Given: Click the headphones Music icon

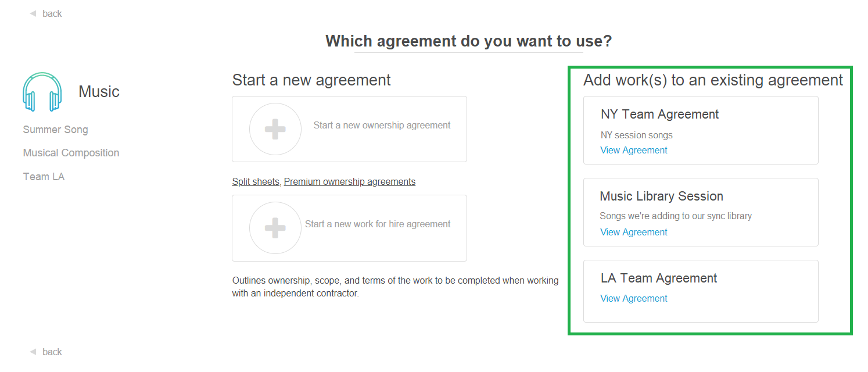Looking at the screenshot, I should coord(42,92).
